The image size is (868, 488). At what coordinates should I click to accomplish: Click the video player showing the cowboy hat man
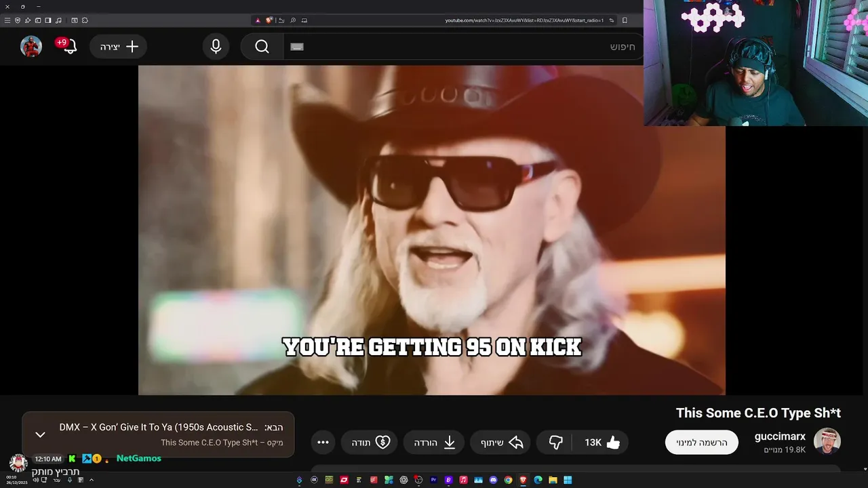432,230
